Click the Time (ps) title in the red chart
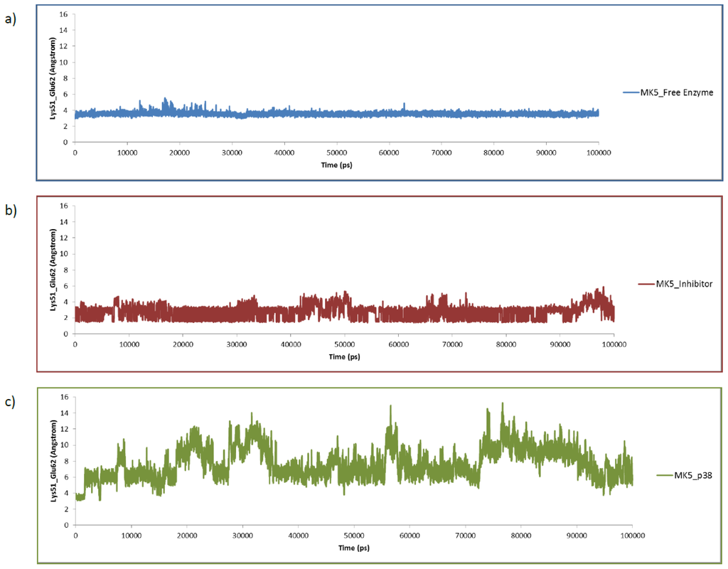728x569 pixels. tap(345, 355)
